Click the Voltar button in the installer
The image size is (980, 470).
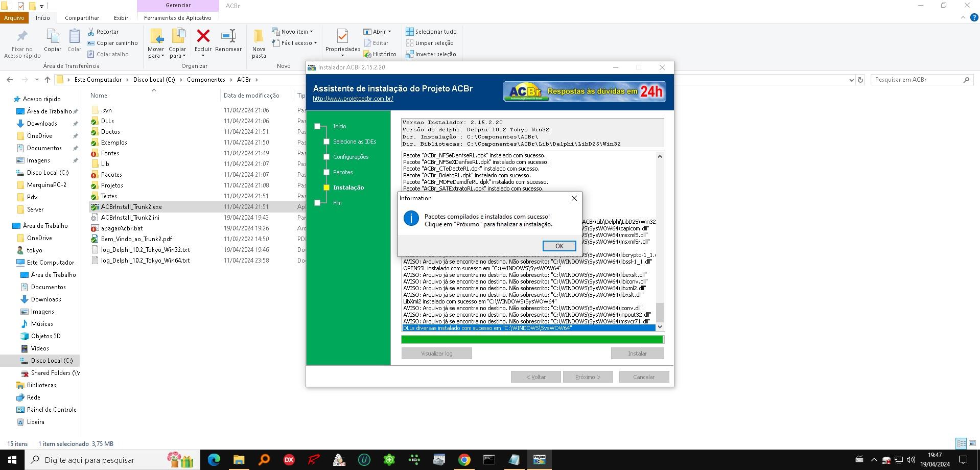tap(535, 377)
